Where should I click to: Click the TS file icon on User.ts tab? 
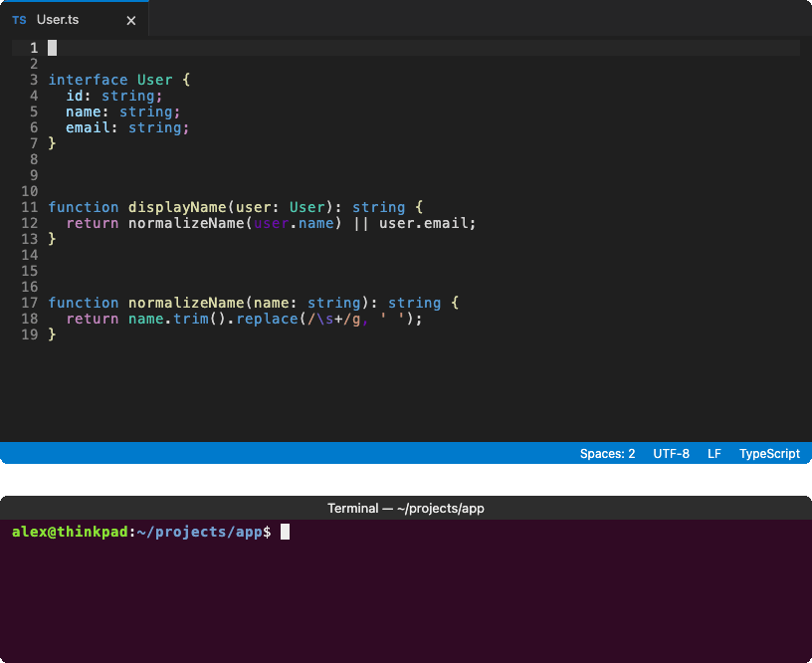point(19,20)
